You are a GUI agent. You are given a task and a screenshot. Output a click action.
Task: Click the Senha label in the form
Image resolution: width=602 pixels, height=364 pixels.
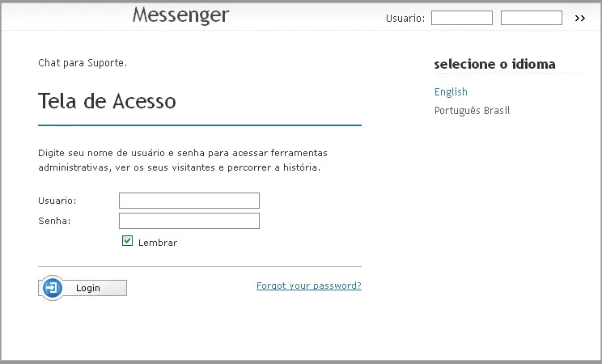[x=54, y=221]
